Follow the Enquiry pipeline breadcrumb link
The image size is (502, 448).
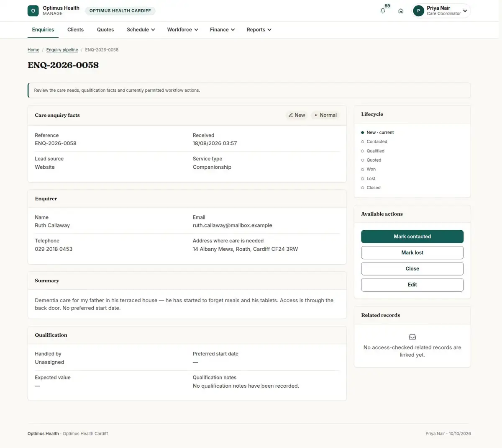tap(62, 50)
